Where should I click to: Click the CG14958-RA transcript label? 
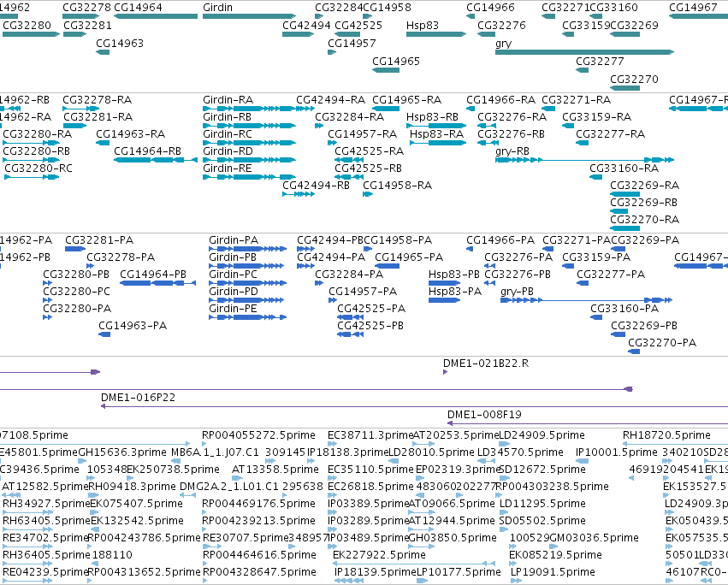(x=398, y=186)
